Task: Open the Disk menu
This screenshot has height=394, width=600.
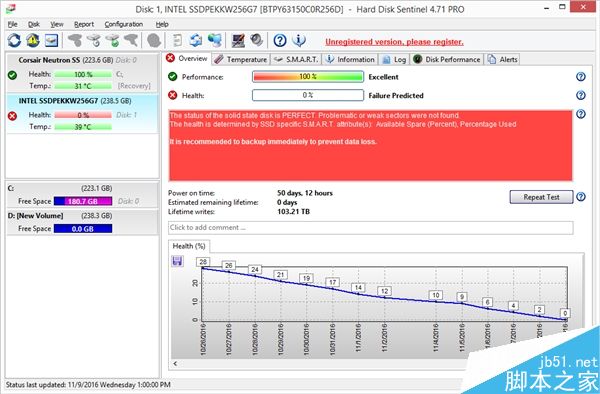Action: point(34,24)
